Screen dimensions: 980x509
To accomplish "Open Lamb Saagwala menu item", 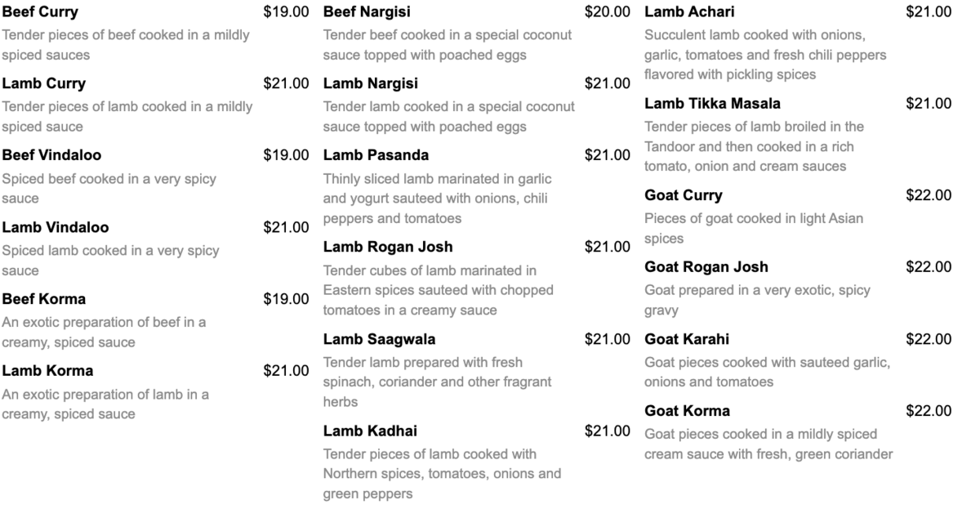I will (x=379, y=339).
